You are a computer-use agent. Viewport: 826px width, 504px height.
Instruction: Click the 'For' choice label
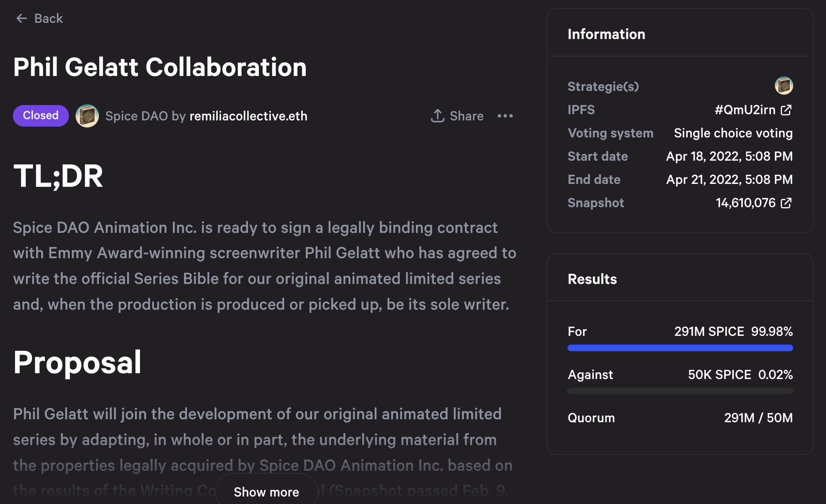tap(577, 331)
